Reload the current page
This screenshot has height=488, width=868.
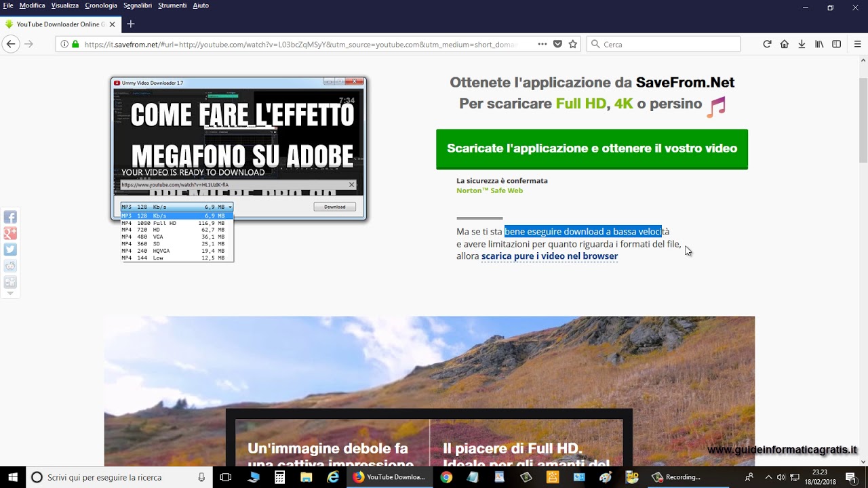pos(767,44)
